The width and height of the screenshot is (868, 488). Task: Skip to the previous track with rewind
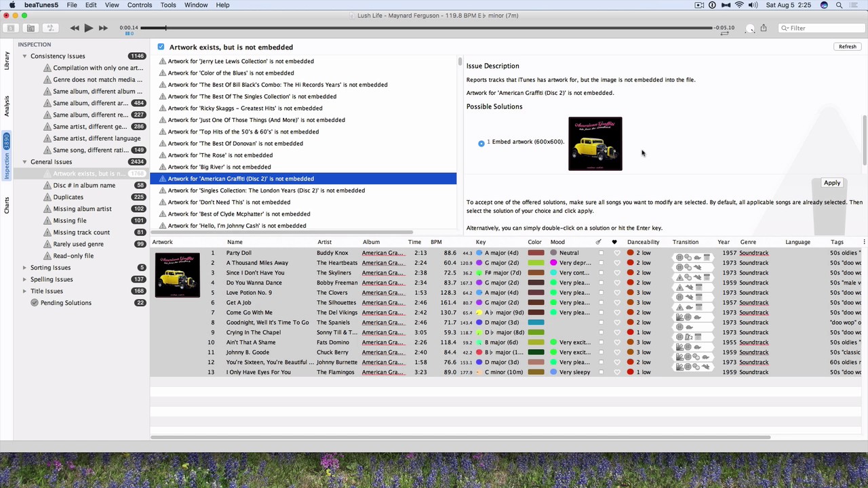click(75, 28)
